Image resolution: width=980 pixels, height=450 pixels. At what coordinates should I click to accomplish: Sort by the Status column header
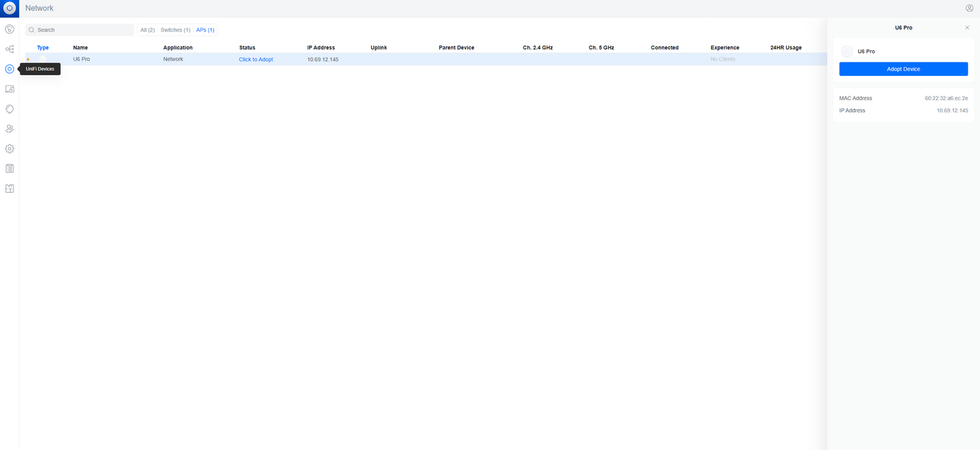pos(247,48)
